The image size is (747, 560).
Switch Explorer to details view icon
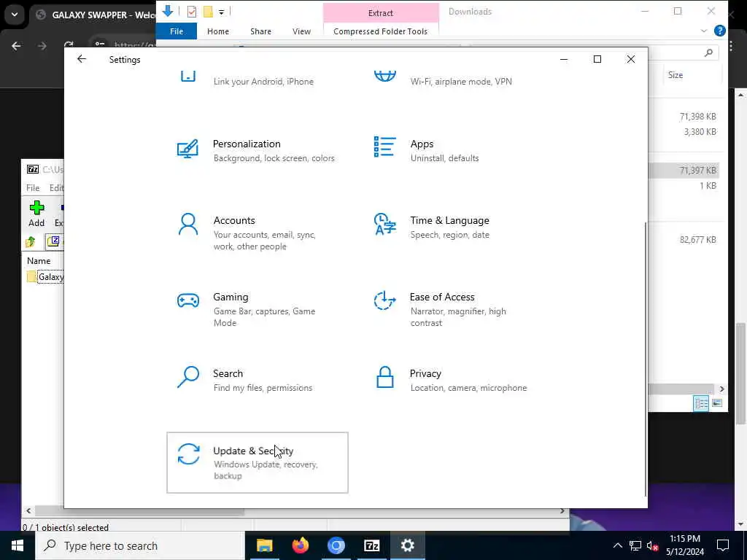pyautogui.click(x=701, y=403)
